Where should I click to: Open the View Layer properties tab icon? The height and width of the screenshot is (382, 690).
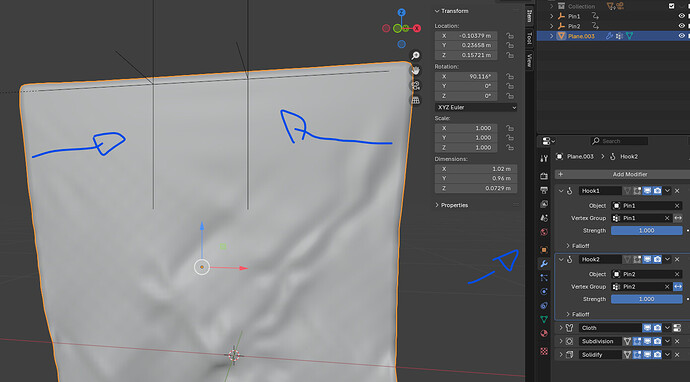coord(544,204)
